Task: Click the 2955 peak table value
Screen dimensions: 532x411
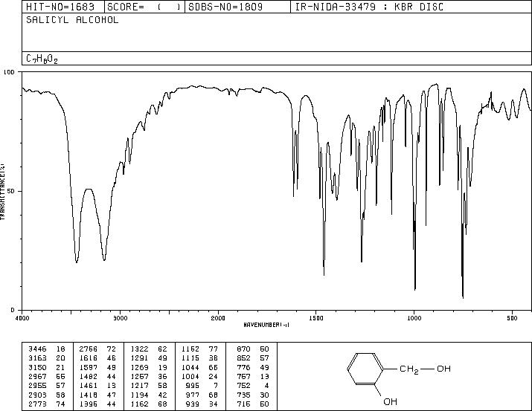Action: [x=37, y=386]
